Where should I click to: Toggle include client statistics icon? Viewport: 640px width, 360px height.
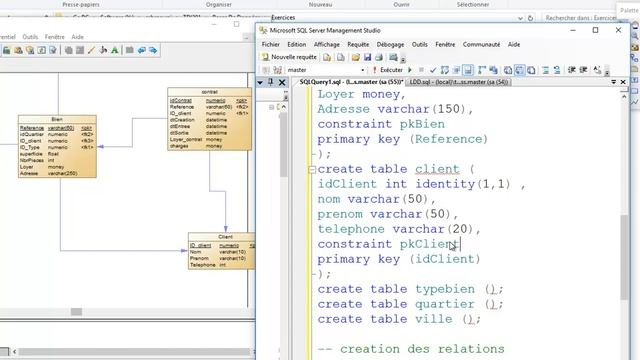pos(493,70)
